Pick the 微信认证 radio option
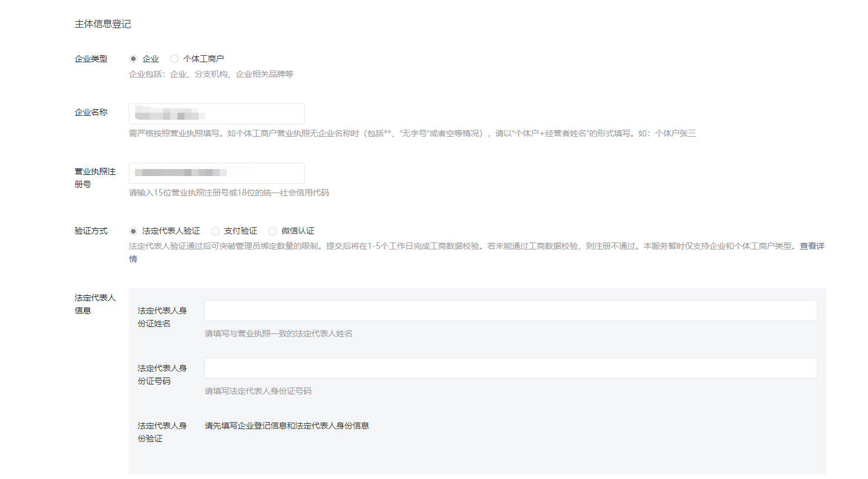 point(272,231)
